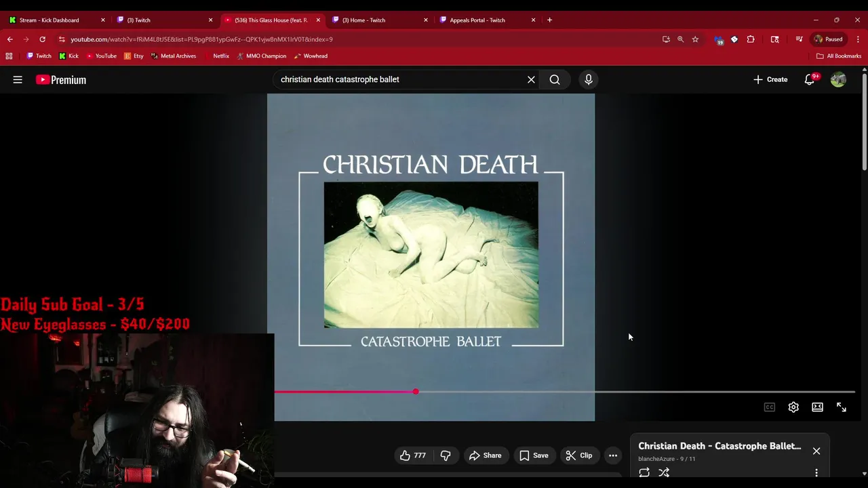Open the zoom magnifier in address bar
The image size is (868, 488).
click(680, 39)
